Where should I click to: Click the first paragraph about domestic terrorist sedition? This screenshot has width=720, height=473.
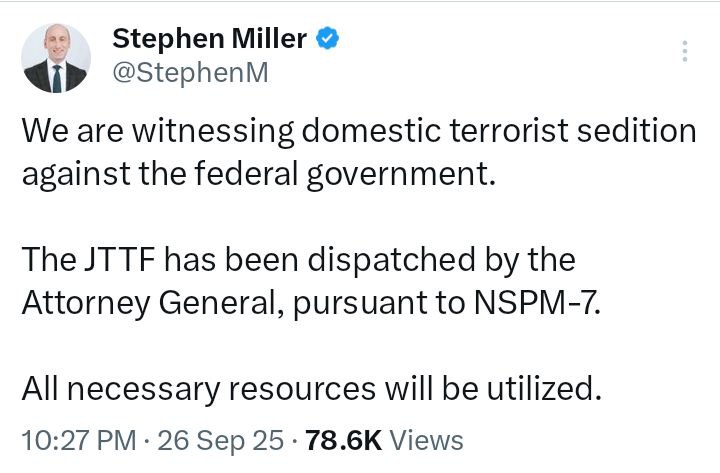click(x=359, y=152)
